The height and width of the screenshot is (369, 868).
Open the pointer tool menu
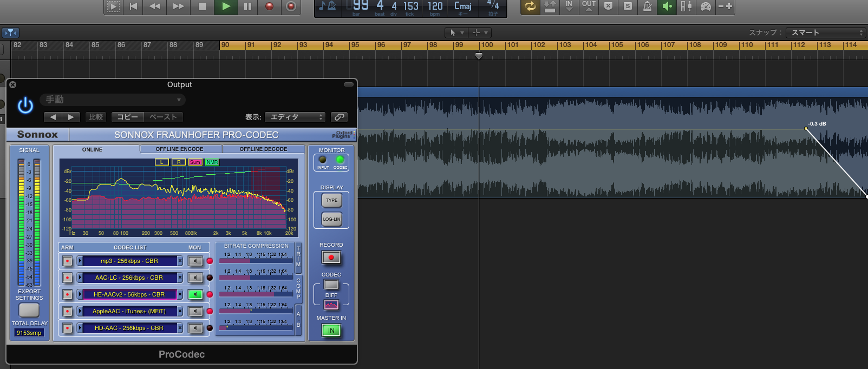coord(455,32)
